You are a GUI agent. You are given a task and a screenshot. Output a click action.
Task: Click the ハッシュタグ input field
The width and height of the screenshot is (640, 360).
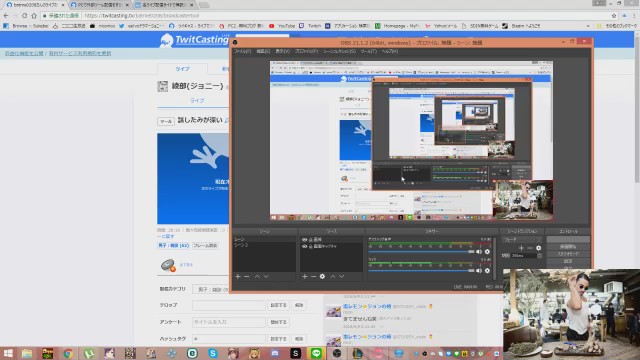229,339
